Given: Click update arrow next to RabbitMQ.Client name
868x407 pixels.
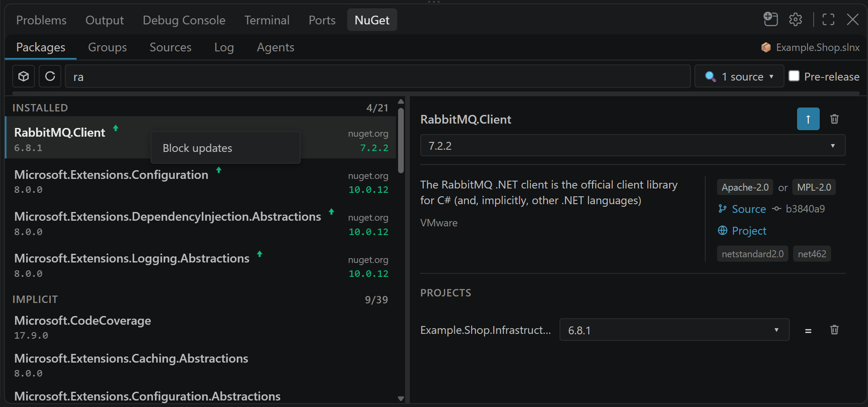Looking at the screenshot, I should 116,128.
